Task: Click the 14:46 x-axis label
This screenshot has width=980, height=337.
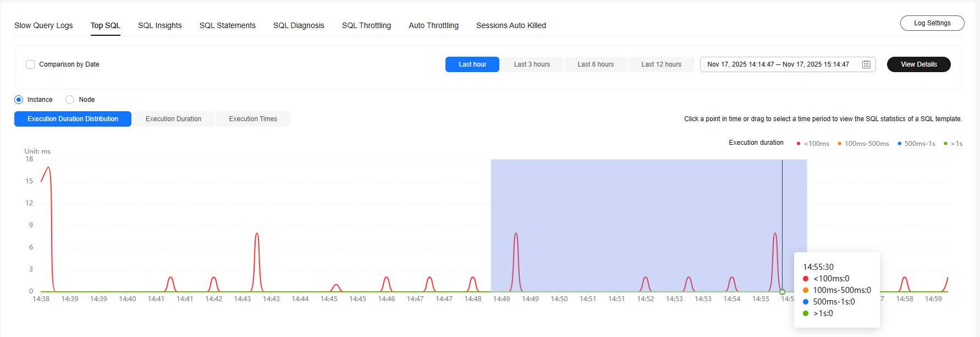Action: coord(387,299)
